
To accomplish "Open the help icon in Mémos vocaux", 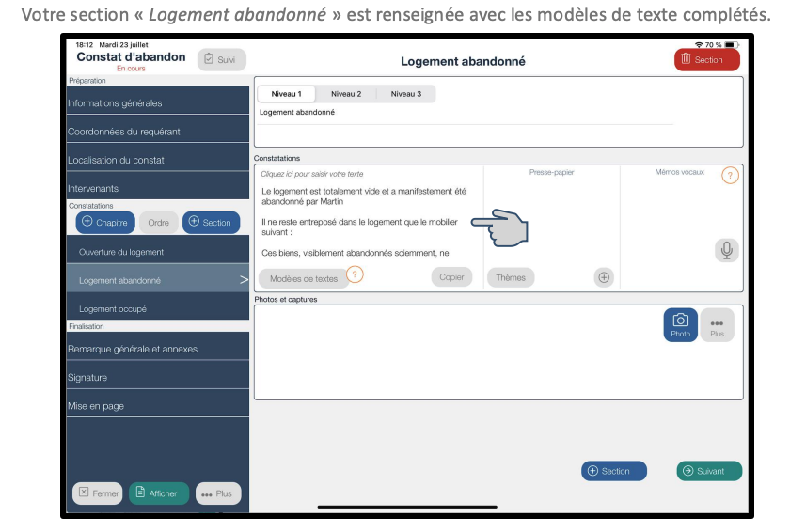I will coord(729,176).
